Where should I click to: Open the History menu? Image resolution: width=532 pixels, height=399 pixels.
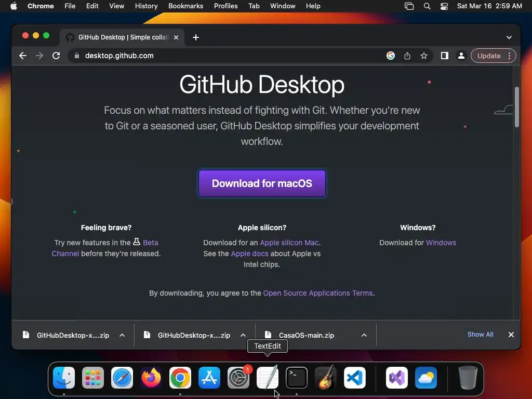point(146,6)
